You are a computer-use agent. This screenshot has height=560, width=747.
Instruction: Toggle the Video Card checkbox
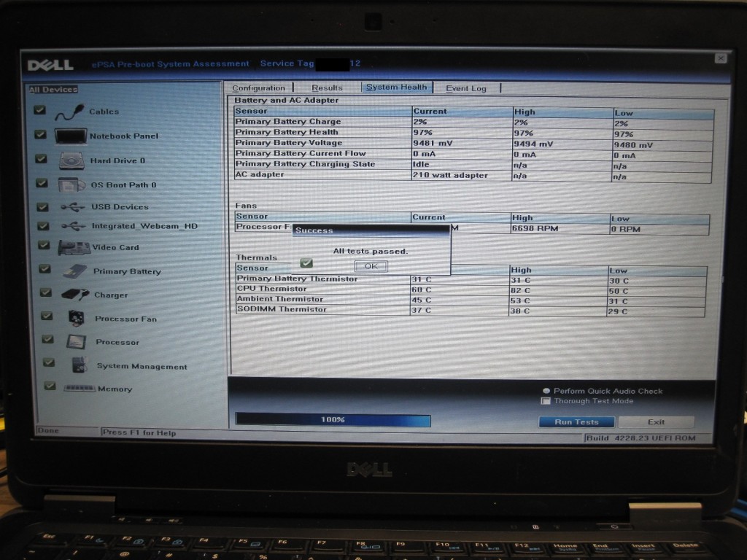tap(44, 245)
